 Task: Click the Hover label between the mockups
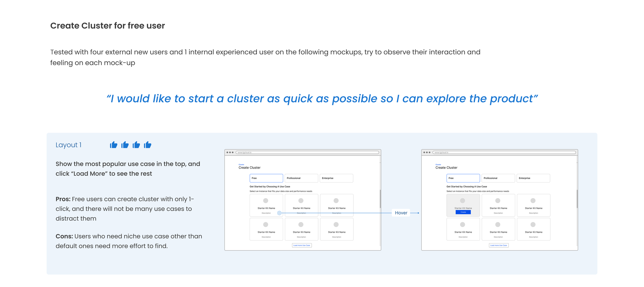pos(401,213)
